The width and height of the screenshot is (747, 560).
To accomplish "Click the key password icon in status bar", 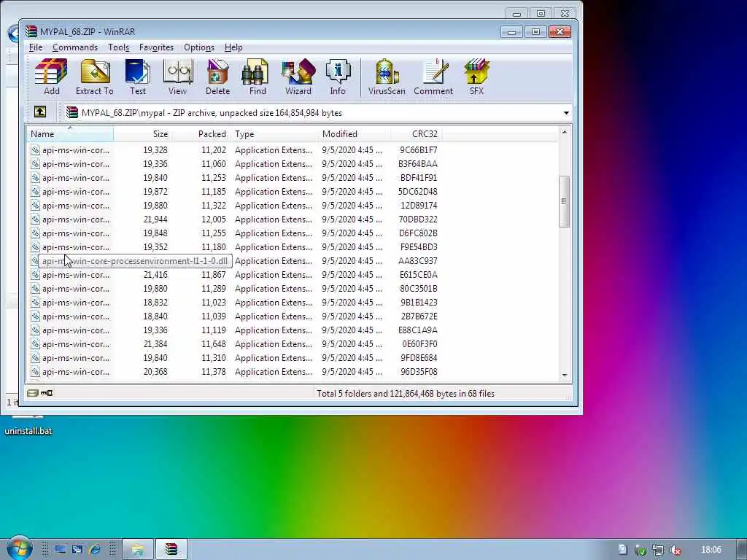I will [47, 393].
